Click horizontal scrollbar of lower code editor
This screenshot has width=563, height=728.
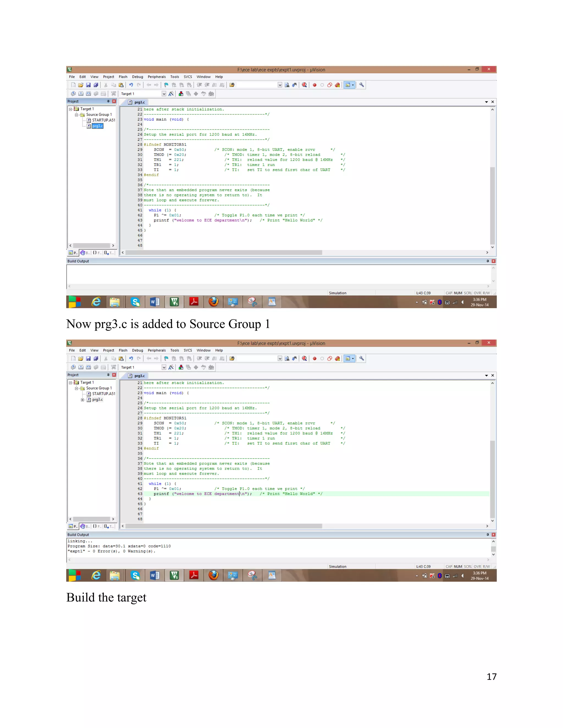[x=223, y=526]
